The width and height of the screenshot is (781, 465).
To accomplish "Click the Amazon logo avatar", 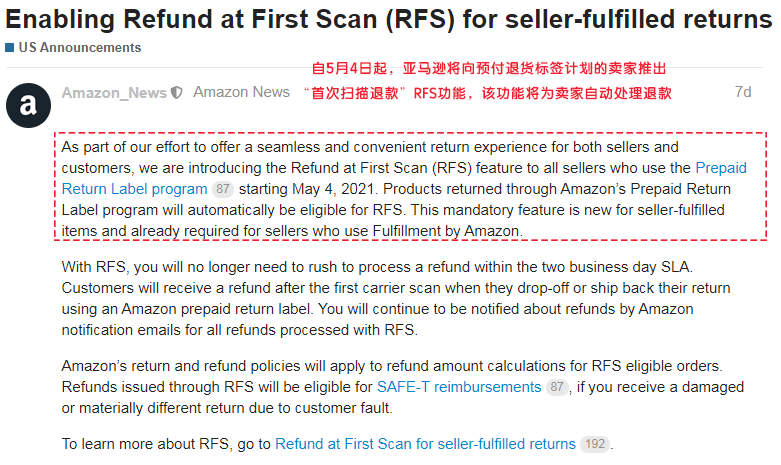I will [x=28, y=105].
